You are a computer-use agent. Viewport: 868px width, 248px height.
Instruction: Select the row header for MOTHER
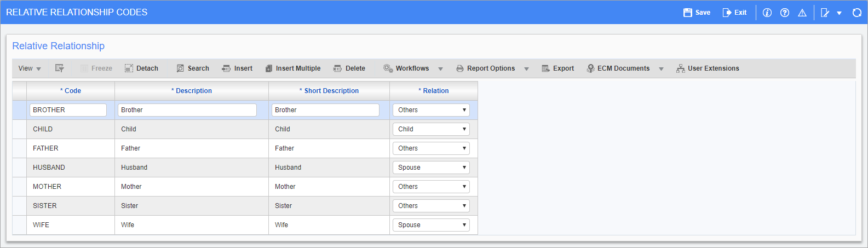(19, 187)
